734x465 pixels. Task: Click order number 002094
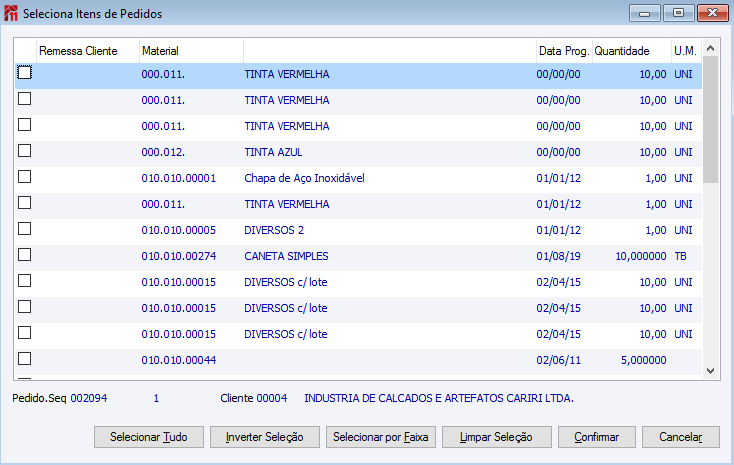click(89, 399)
